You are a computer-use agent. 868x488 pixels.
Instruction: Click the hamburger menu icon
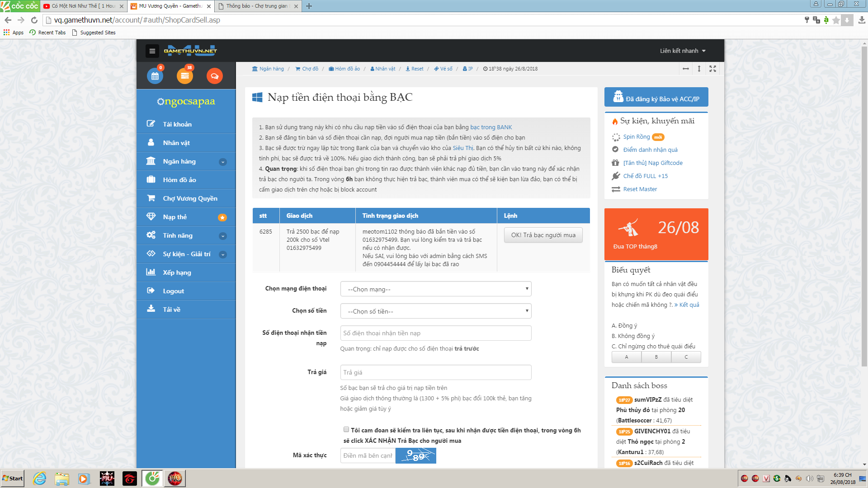[x=152, y=51]
